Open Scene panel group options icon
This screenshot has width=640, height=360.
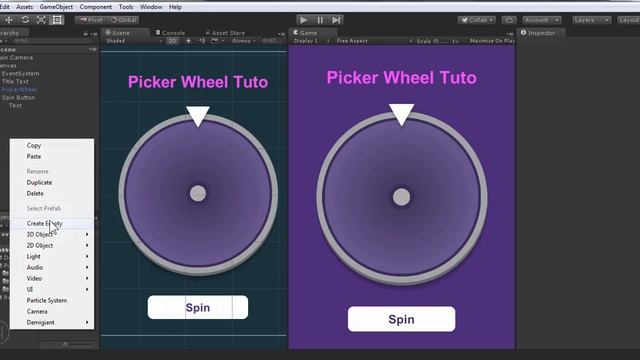click(282, 34)
